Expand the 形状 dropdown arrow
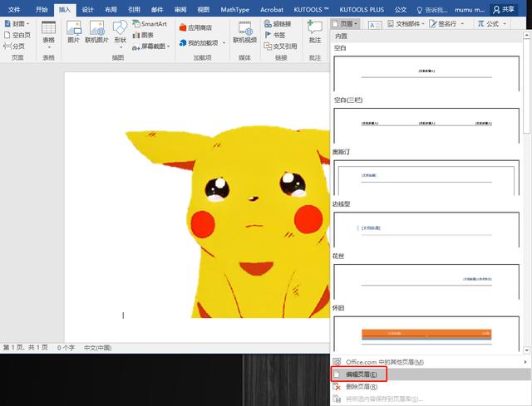 coord(121,47)
